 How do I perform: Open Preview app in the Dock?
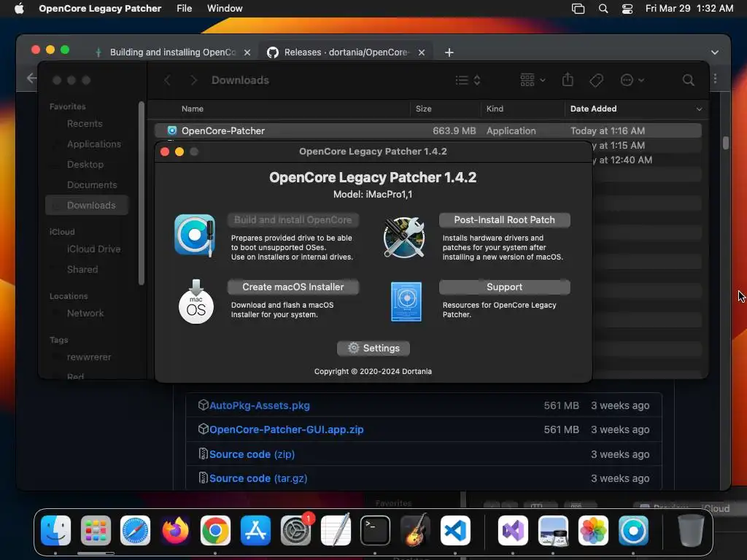click(x=553, y=530)
